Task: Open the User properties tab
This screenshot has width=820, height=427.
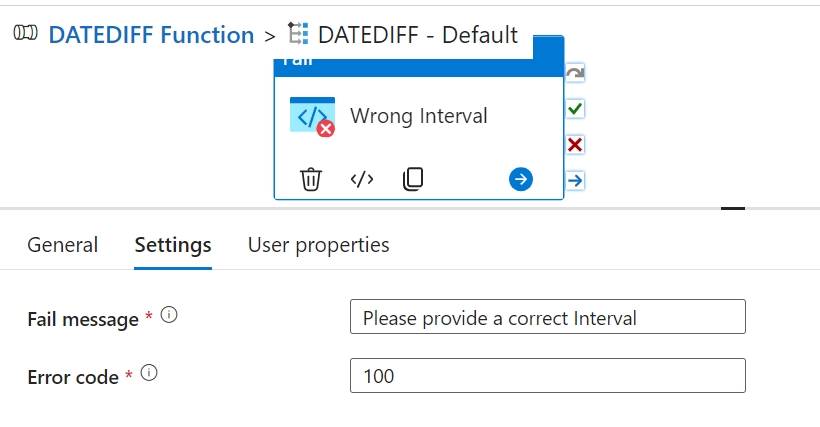Action: click(318, 245)
